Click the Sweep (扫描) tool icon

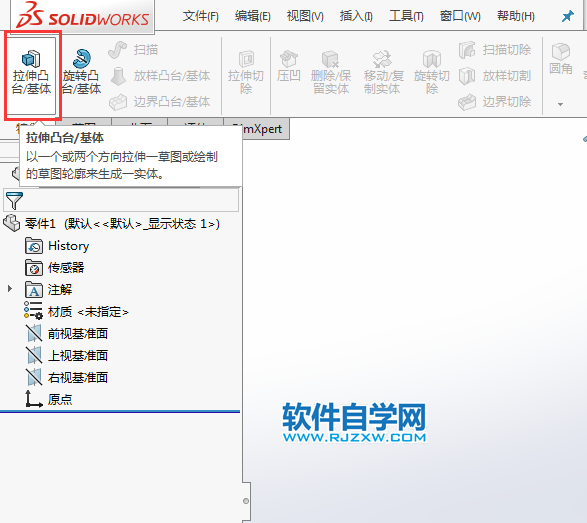(118, 50)
